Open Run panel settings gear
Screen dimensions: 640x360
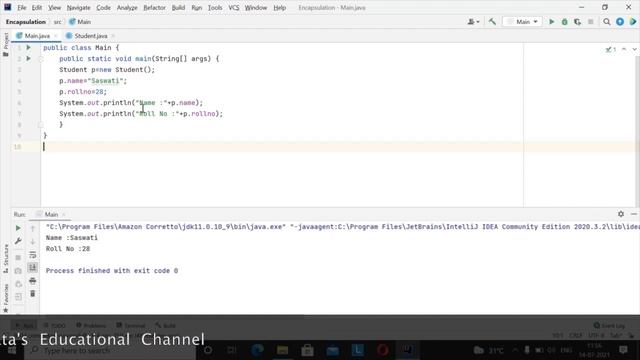tap(621, 214)
